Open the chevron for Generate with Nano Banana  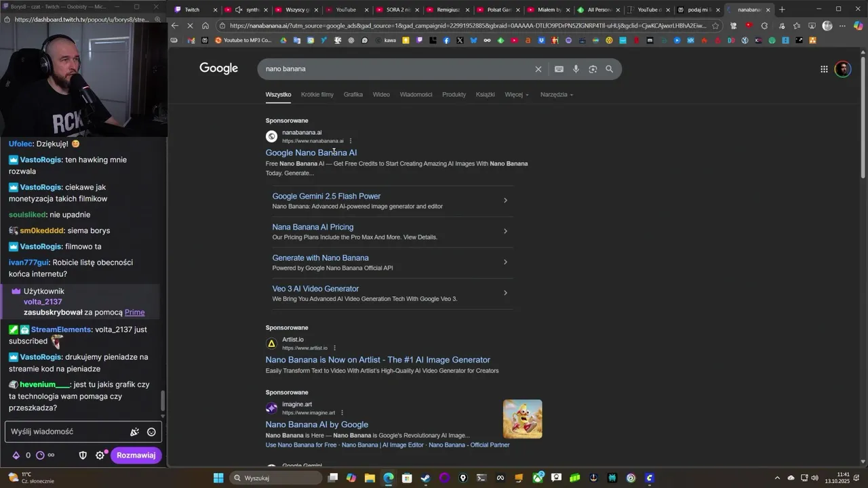(x=505, y=262)
